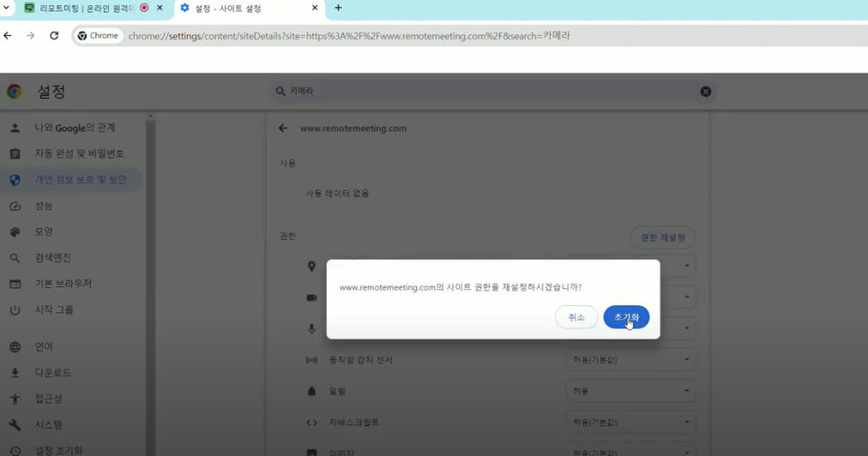Click the code icon for 자바스크립트

(x=312, y=422)
